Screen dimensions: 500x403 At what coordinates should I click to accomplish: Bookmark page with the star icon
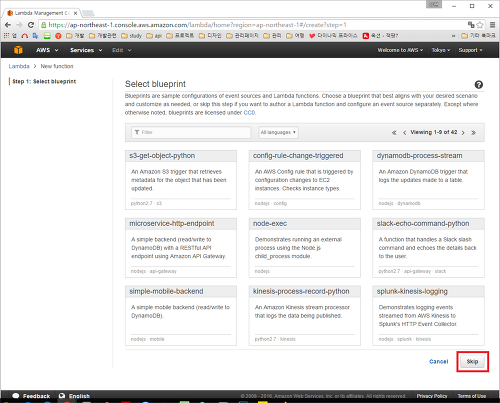point(480,25)
